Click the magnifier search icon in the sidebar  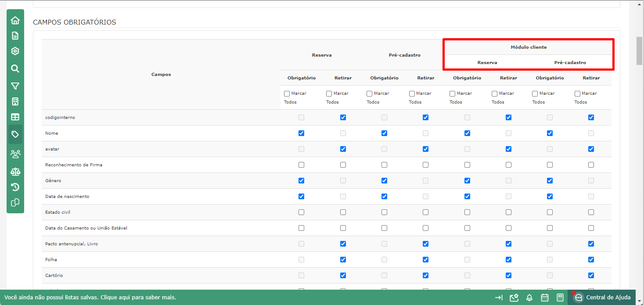15,68
